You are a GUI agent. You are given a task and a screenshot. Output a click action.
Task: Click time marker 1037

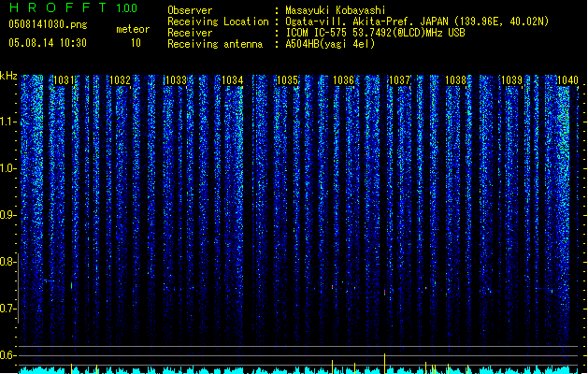399,80
